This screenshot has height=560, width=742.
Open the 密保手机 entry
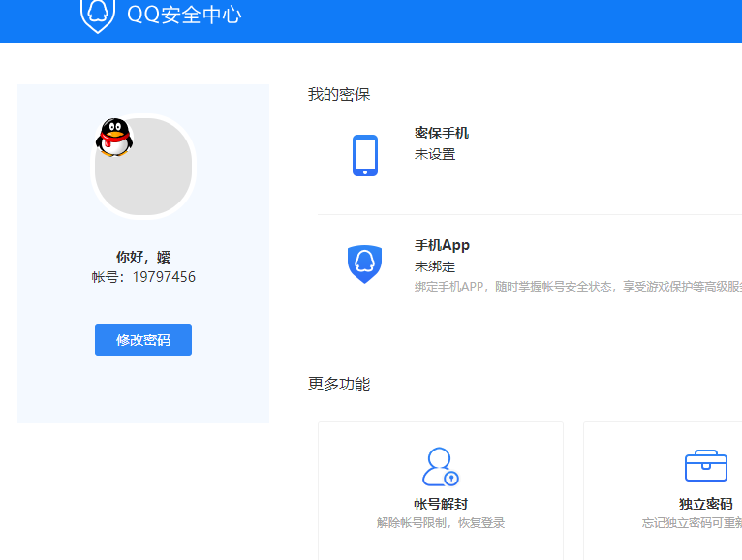(442, 133)
